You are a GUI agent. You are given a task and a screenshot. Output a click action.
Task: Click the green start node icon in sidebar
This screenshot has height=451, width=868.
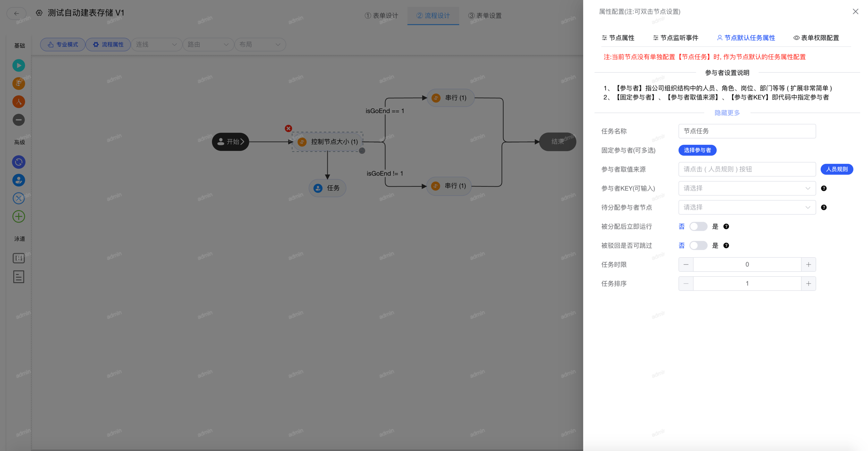(x=19, y=65)
